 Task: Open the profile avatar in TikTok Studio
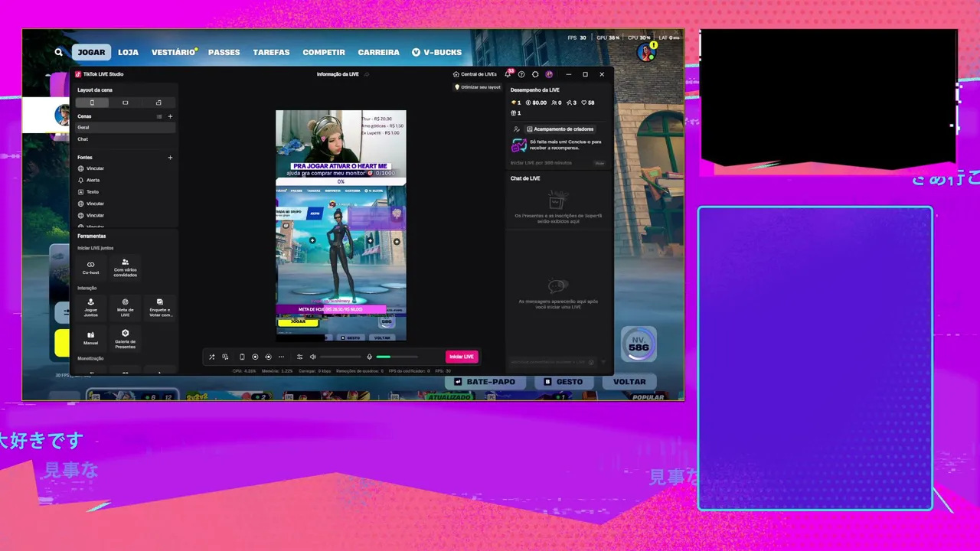[x=549, y=74]
